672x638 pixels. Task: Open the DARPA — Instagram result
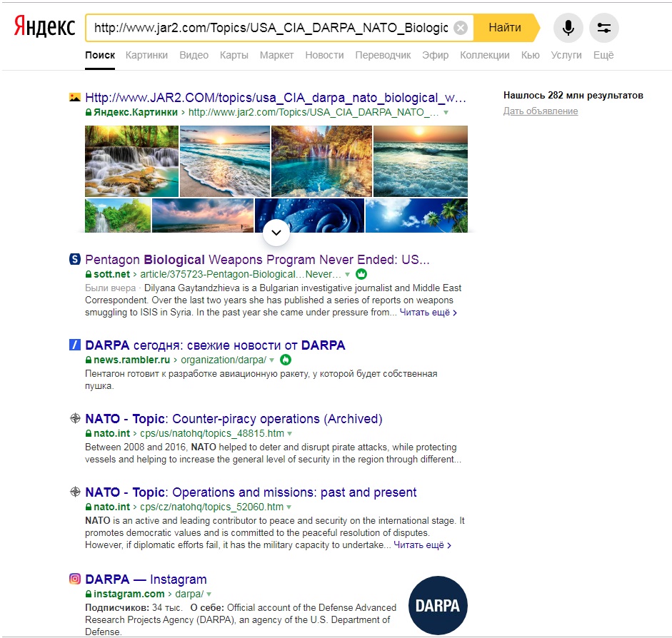[x=146, y=579]
